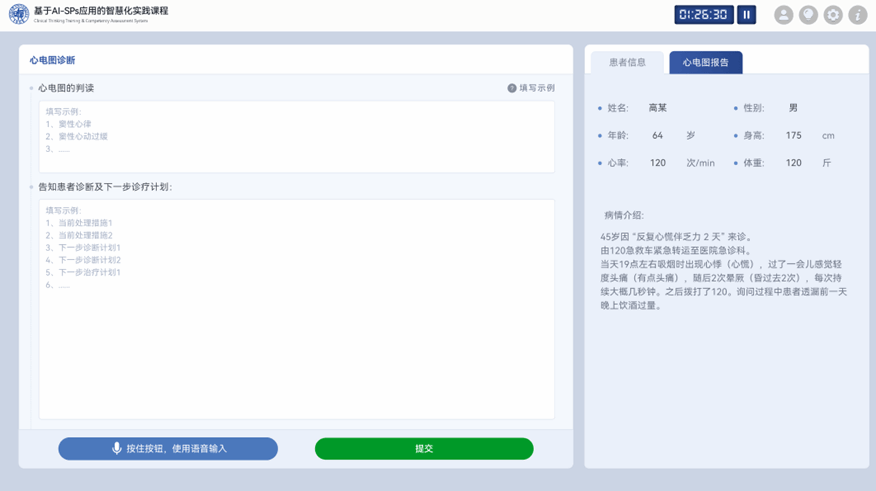The width and height of the screenshot is (876, 491).
Task: Click the university logo icon
Action: [19, 14]
